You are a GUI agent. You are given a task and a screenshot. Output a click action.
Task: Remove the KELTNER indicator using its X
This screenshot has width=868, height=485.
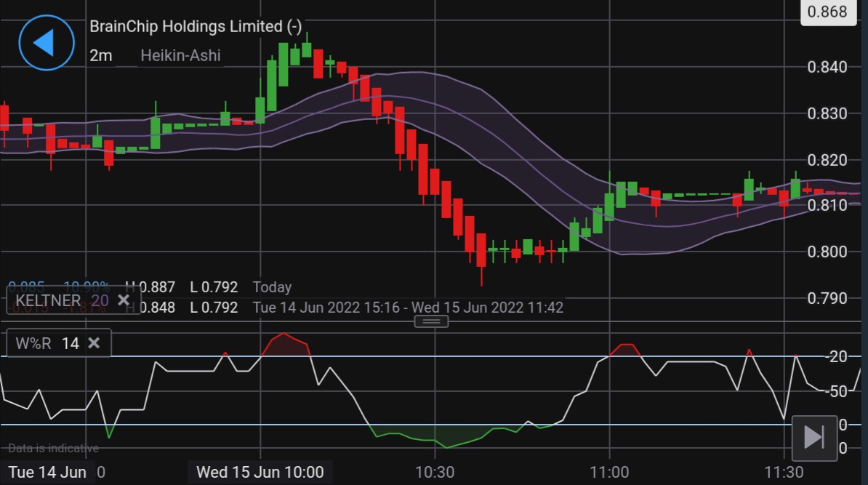(124, 300)
